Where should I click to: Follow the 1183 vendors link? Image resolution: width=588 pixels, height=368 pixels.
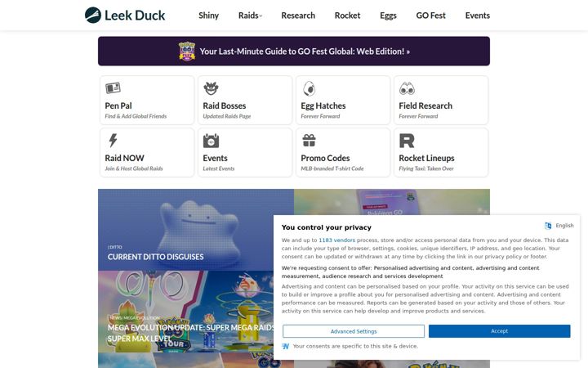point(336,240)
